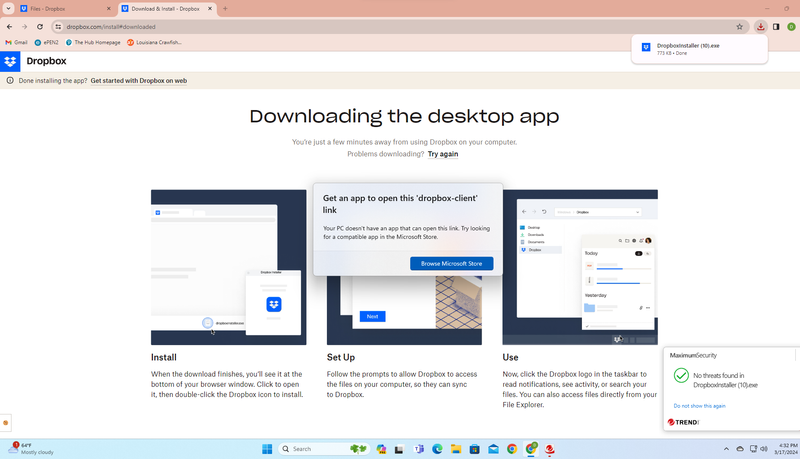Open DropboxInstaller (10).exe in downloads popup
This screenshot has height=459, width=800.
(699, 49)
